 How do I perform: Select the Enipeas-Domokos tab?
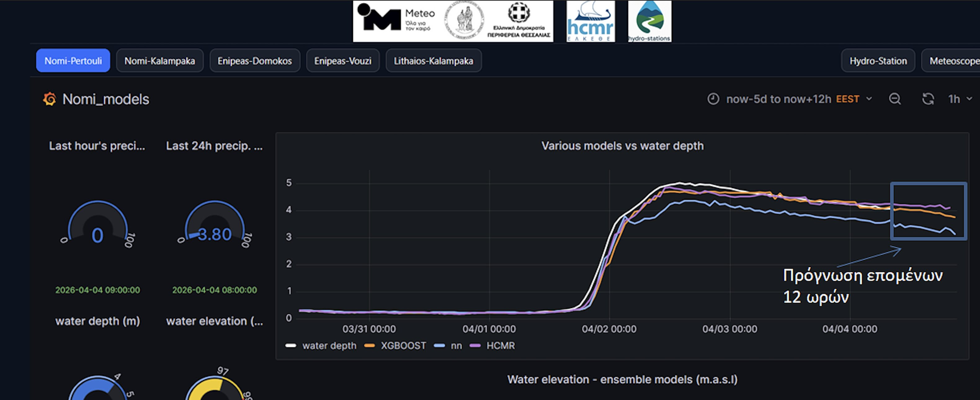(x=255, y=61)
